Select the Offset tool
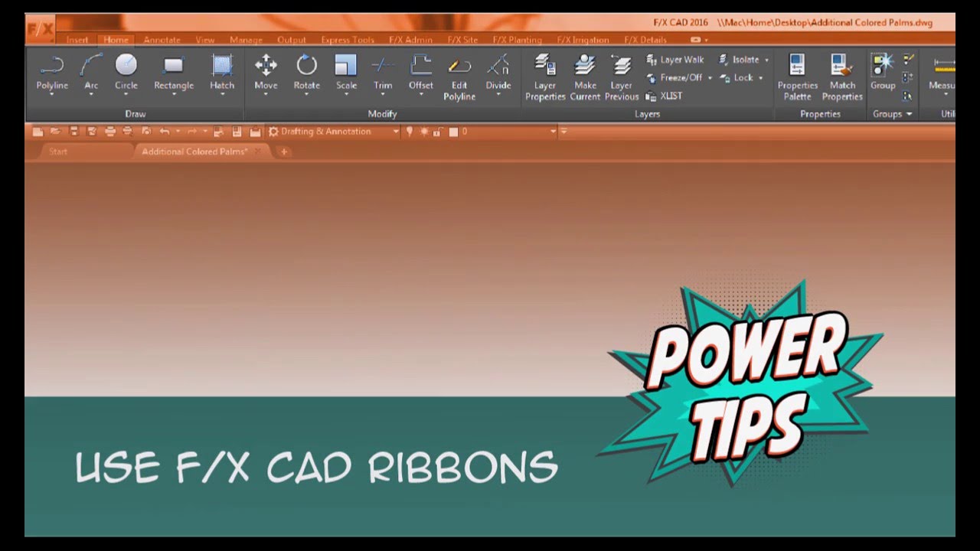 point(420,73)
